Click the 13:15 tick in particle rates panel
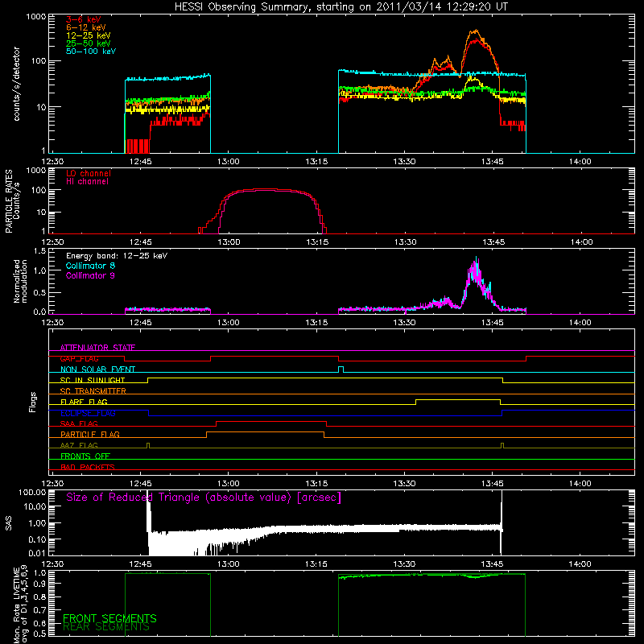Screen dimensions: 644x644 click(x=316, y=242)
